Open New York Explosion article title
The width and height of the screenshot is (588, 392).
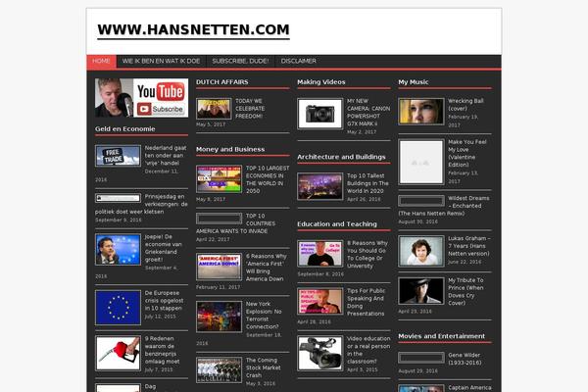264,316
